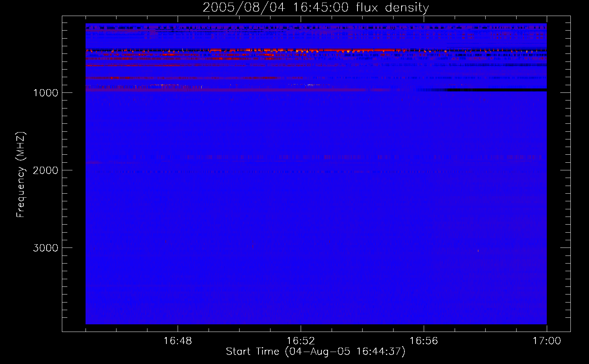The height and width of the screenshot is (364, 589).
Task: Click the 3000 frequency axis label
Action: click(x=46, y=248)
